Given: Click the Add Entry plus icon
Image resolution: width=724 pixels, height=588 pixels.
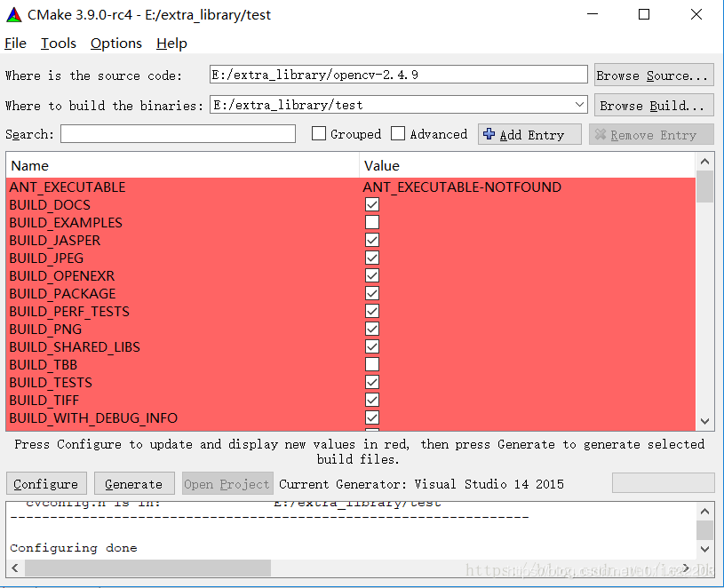Looking at the screenshot, I should [489, 134].
